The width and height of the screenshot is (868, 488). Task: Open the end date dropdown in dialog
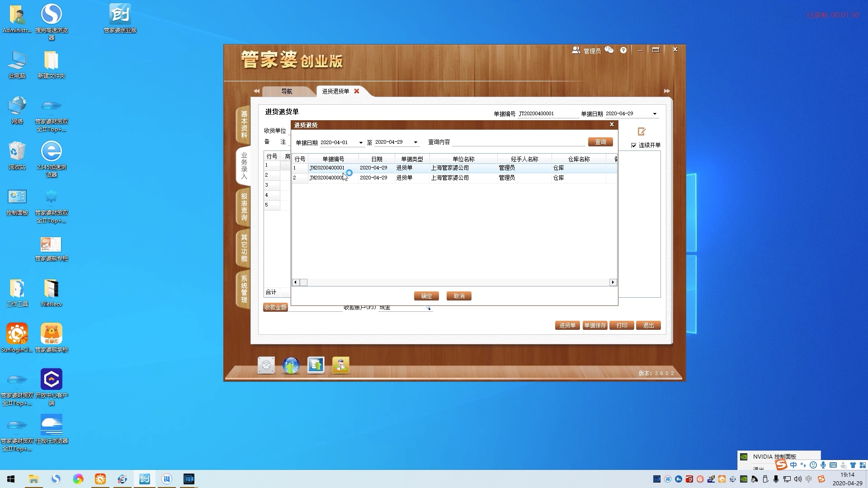415,142
